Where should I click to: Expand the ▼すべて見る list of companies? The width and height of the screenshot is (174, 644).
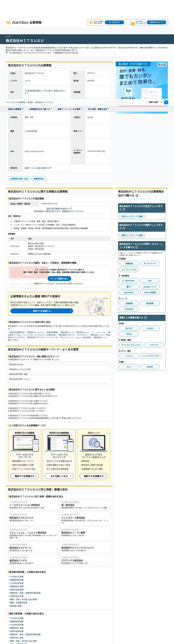(x=13, y=340)
